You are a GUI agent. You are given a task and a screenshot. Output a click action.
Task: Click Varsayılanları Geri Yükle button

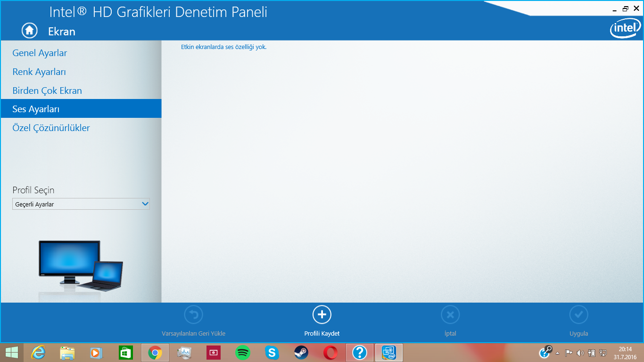pyautogui.click(x=193, y=321)
